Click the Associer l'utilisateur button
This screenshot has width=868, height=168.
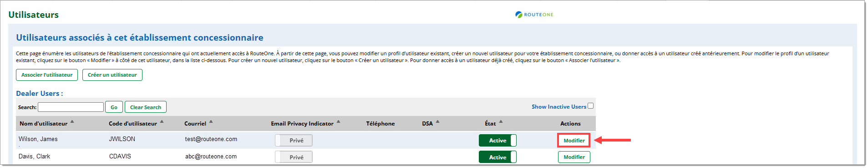pyautogui.click(x=47, y=75)
